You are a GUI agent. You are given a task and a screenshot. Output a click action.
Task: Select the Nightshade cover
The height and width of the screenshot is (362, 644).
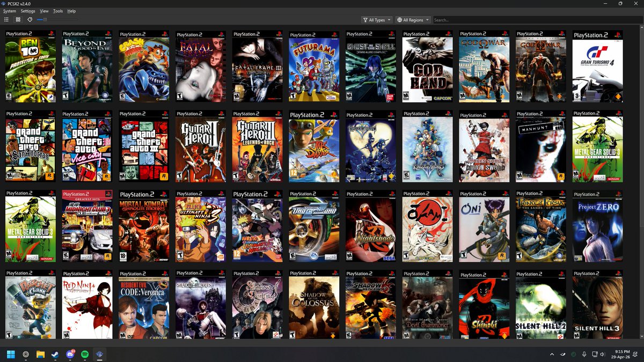[x=371, y=226]
